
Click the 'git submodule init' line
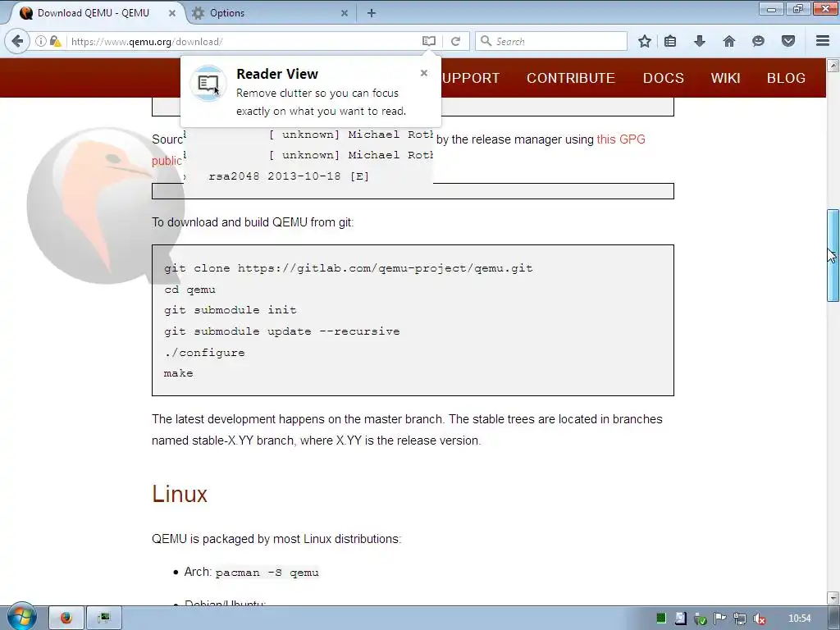point(230,310)
